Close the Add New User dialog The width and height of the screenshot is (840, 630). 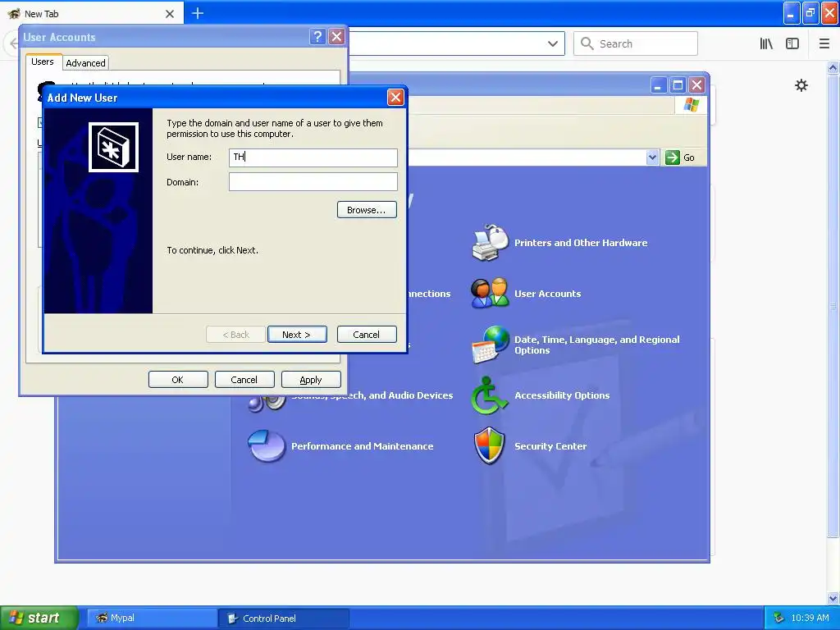click(x=395, y=97)
